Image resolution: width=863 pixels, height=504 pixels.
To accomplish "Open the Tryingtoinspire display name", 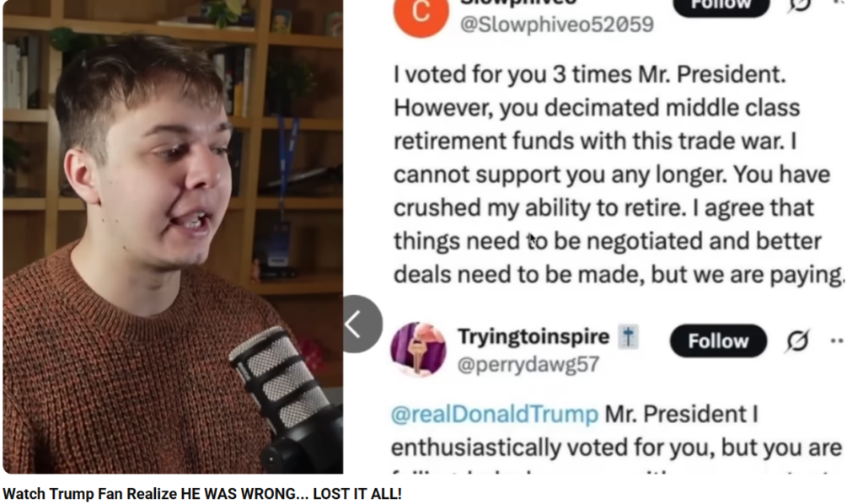I will click(x=533, y=336).
